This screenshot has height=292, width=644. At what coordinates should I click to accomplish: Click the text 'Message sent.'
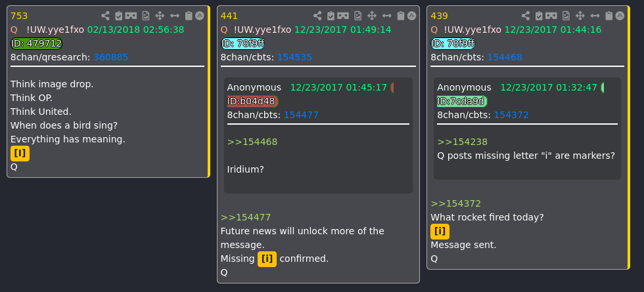click(463, 245)
